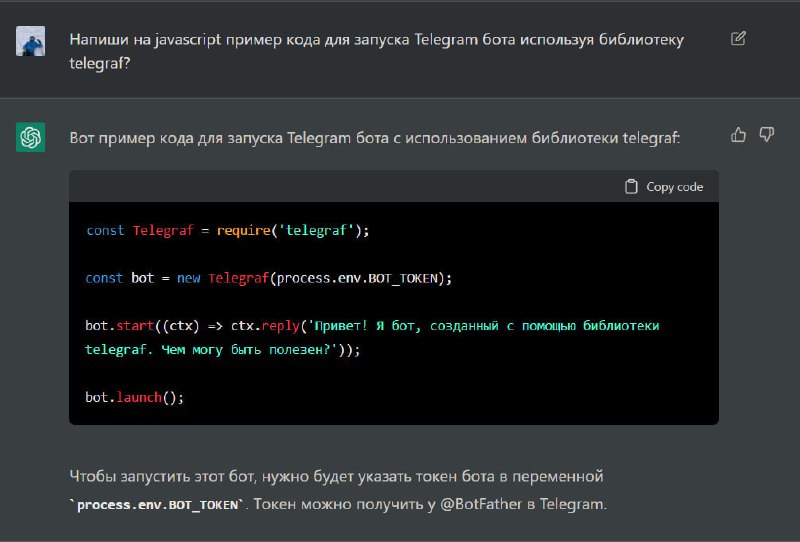This screenshot has width=800, height=542.
Task: Click the bot.launch() code line
Action: (134, 397)
